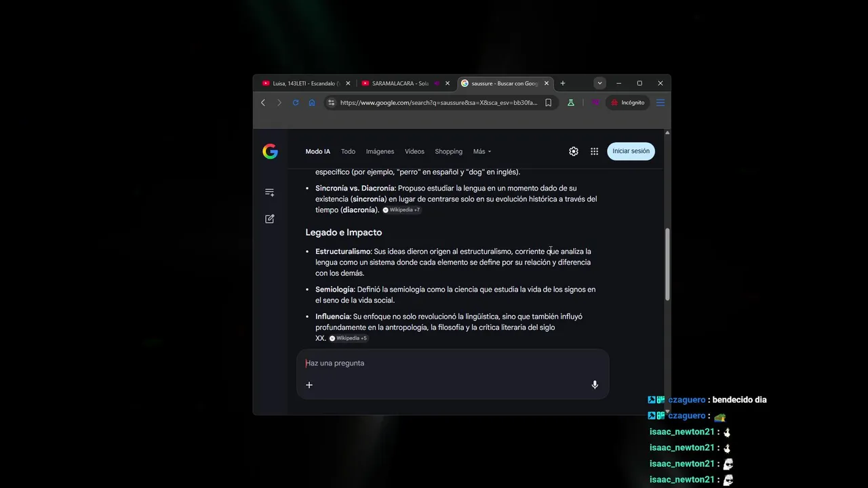Image resolution: width=868 pixels, height=488 pixels.
Task: Switch to the Todo results tab
Action: click(348, 152)
